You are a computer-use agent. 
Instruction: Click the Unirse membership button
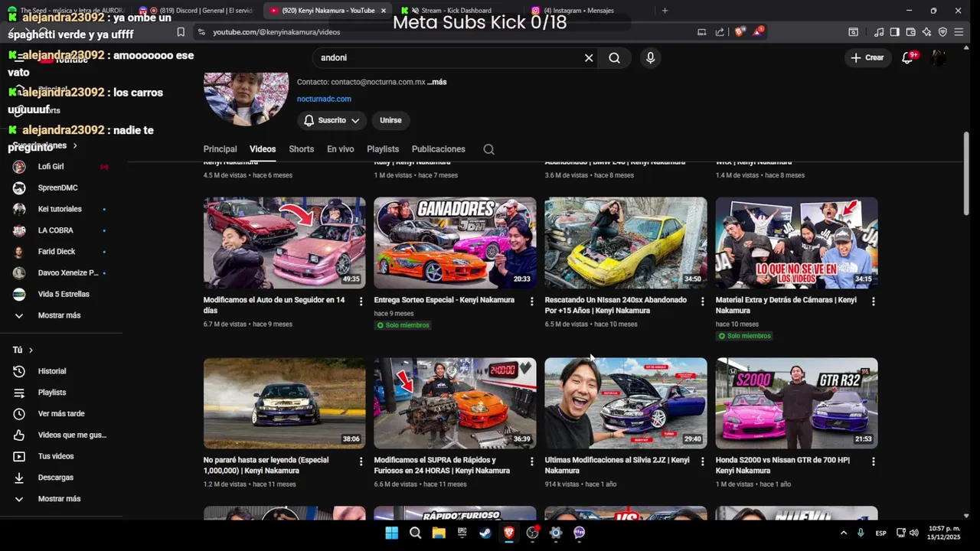[x=390, y=120]
